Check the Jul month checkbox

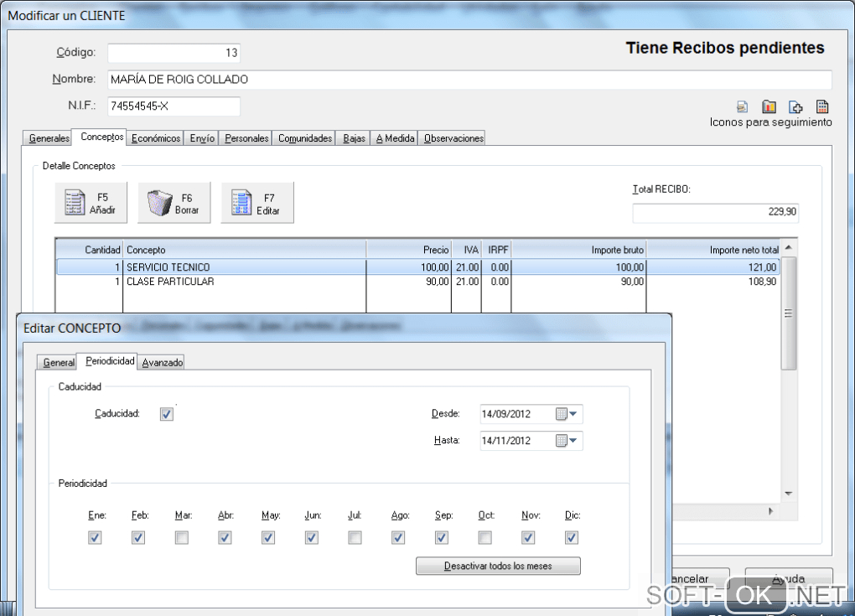tap(355, 538)
